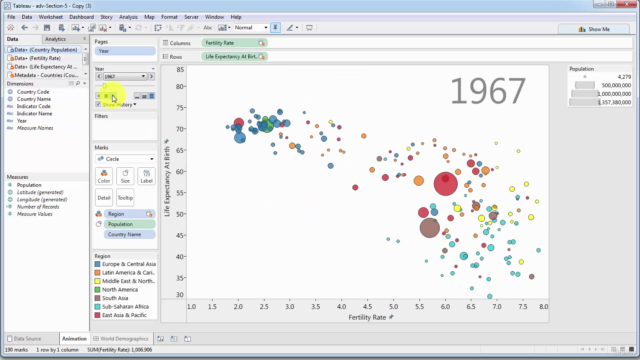Stop the Year animation playback
The height and width of the screenshot is (360, 640).
106,96
